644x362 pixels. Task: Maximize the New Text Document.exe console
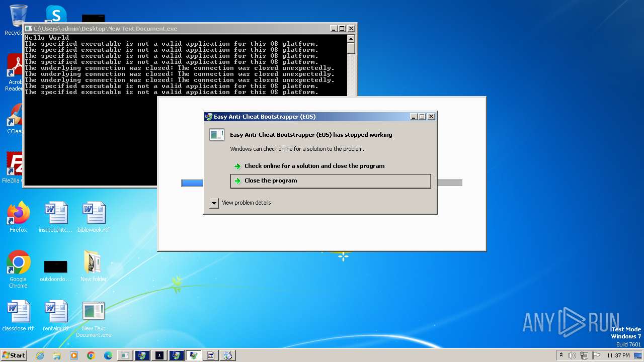pyautogui.click(x=342, y=29)
